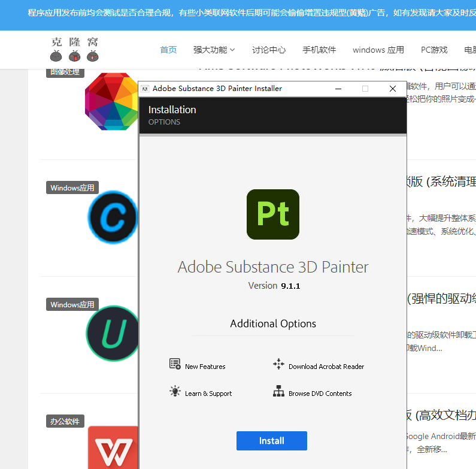This screenshot has height=469, width=476.
Task: Click the colorful polygon app thumbnail
Action: [111, 101]
